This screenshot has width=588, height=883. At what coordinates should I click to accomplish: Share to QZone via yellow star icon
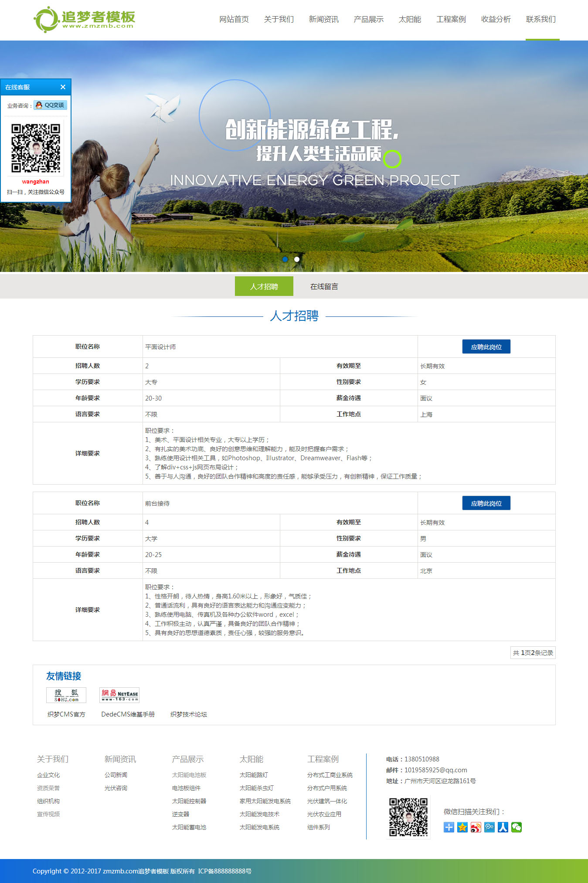[462, 827]
